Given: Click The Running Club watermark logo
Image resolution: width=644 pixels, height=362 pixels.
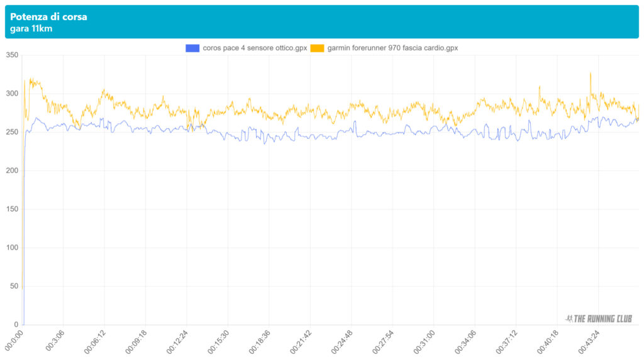Looking at the screenshot, I should pyautogui.click(x=599, y=318).
